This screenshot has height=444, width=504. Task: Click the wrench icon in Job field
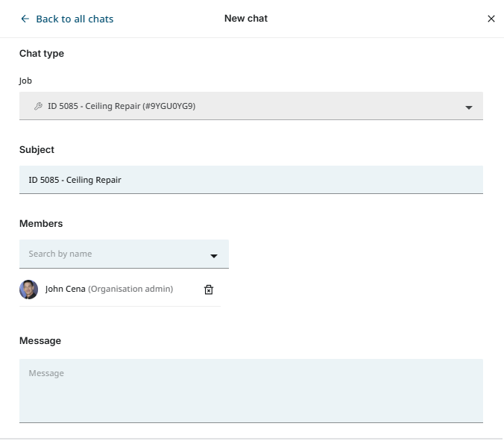[38, 106]
